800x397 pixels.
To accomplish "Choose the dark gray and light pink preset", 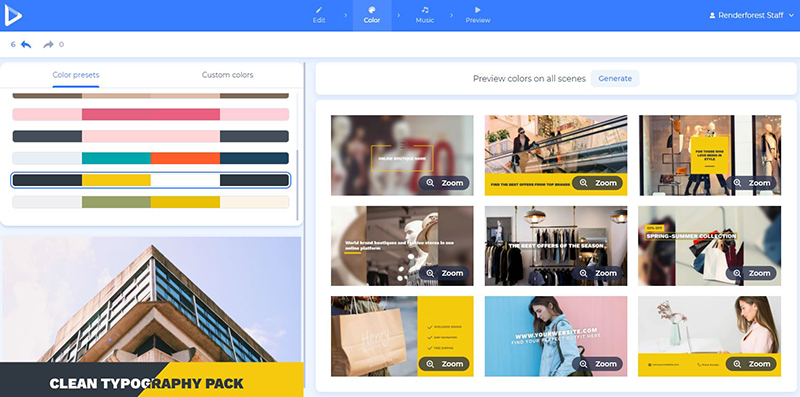I will 151,136.
